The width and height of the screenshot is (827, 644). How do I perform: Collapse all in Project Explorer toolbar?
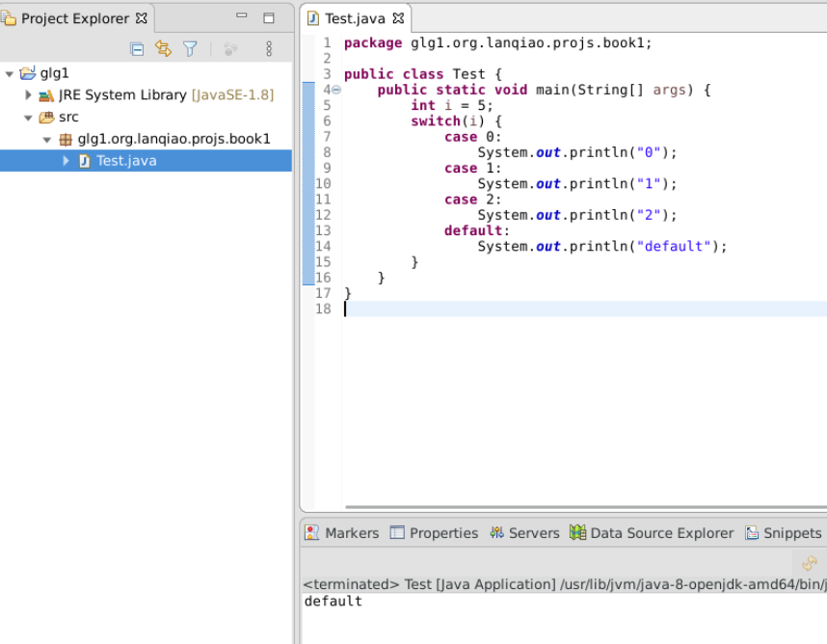click(137, 49)
